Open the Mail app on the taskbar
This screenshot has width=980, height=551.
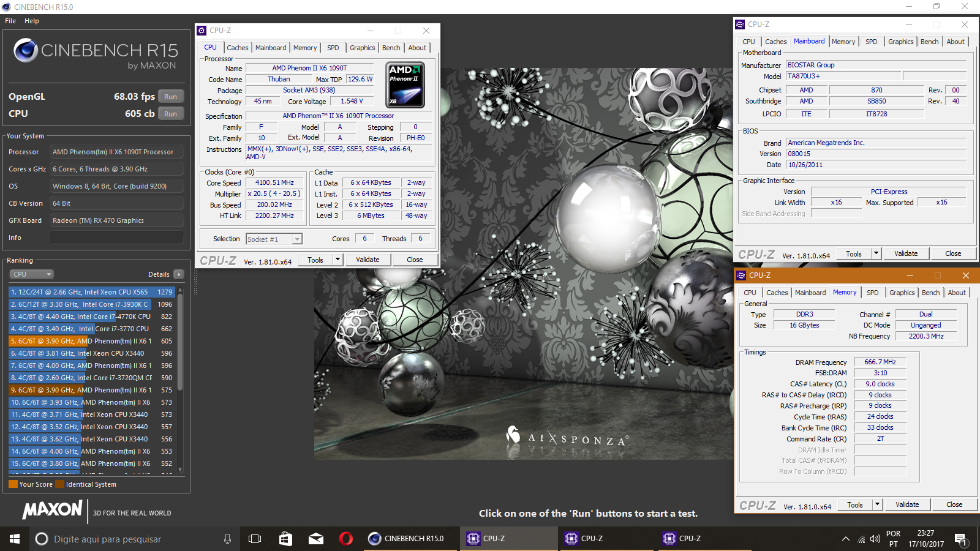pyautogui.click(x=316, y=539)
